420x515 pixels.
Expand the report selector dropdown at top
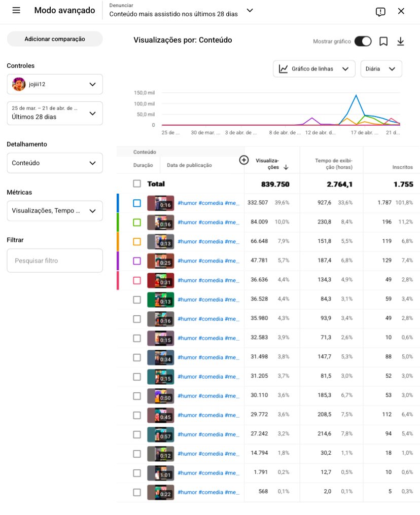[250, 11]
